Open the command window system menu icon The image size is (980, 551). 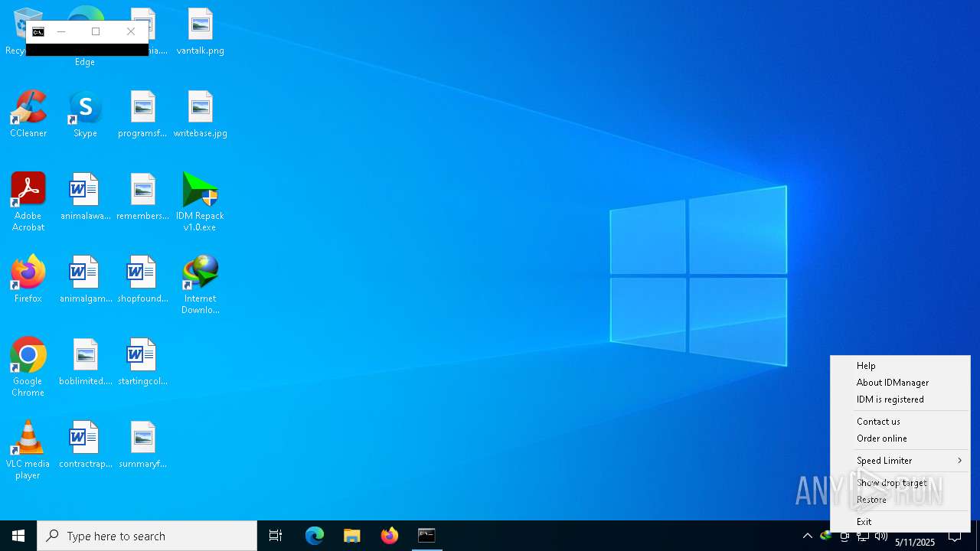pyautogui.click(x=38, y=31)
